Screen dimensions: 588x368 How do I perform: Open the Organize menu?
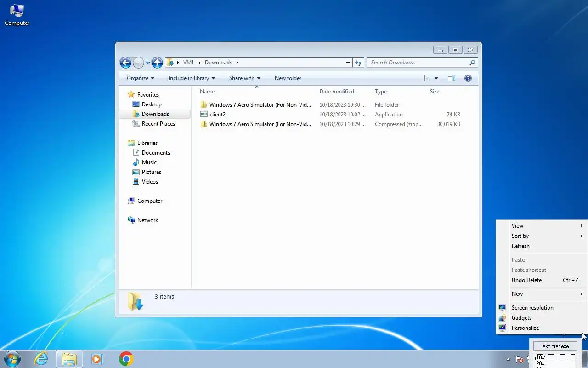click(x=141, y=78)
